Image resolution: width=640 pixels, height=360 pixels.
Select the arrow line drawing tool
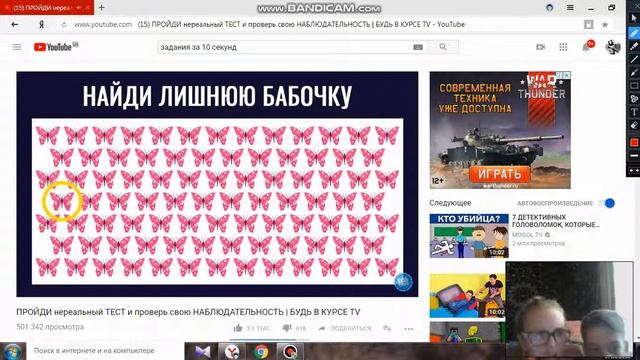633,73
